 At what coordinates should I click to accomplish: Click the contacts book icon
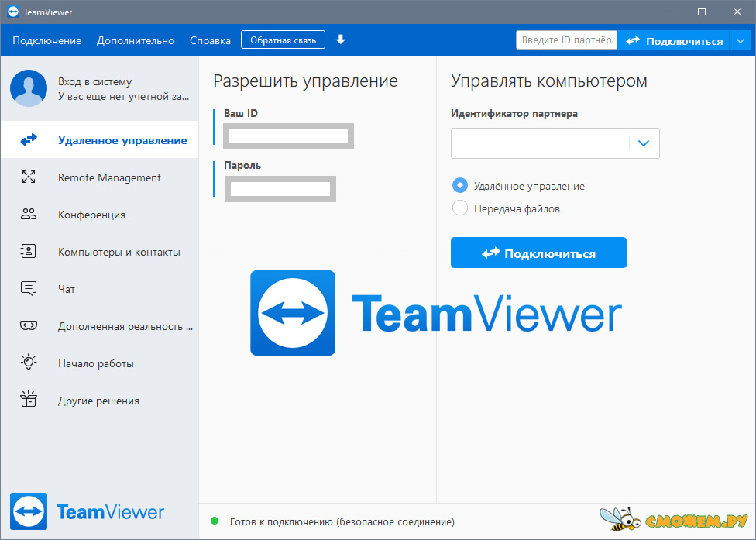(x=29, y=251)
